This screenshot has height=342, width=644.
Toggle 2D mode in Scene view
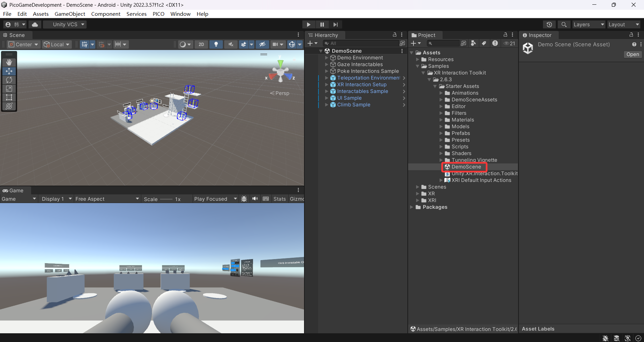(x=201, y=44)
